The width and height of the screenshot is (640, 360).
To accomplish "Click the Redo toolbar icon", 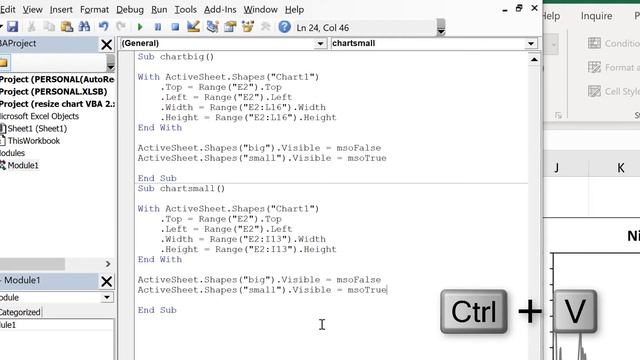I will [x=121, y=27].
